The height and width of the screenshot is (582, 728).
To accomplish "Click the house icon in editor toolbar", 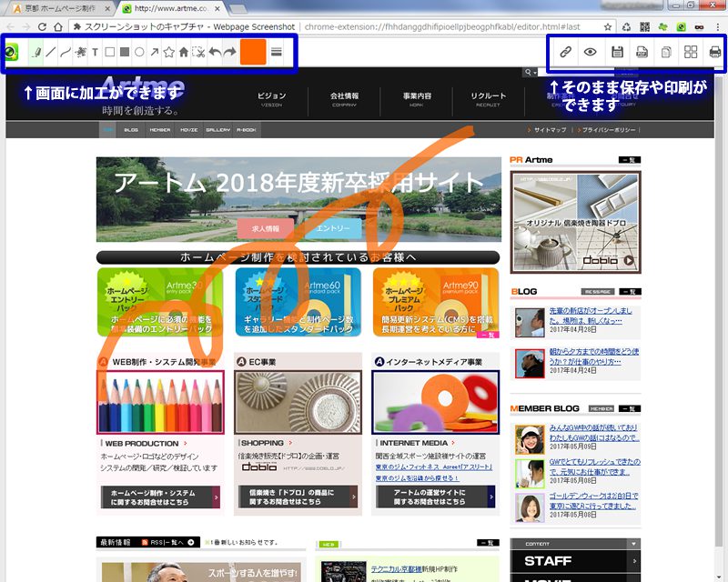I will (x=184, y=52).
